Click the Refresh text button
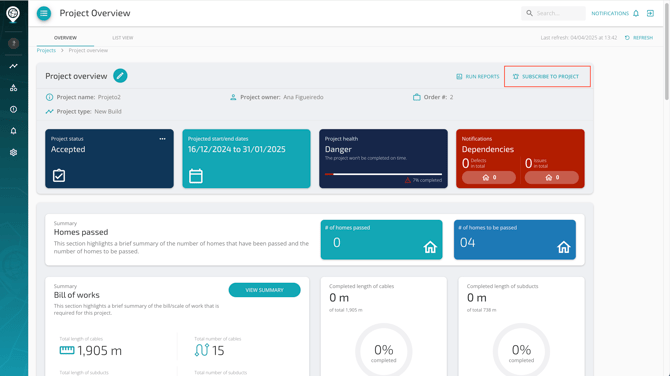The width and height of the screenshot is (670, 376). [643, 38]
